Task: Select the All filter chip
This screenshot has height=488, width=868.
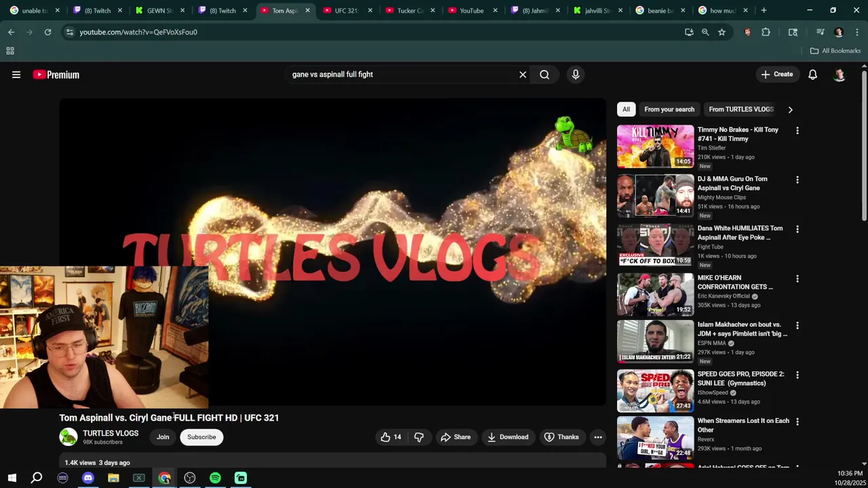Action: 626,109
